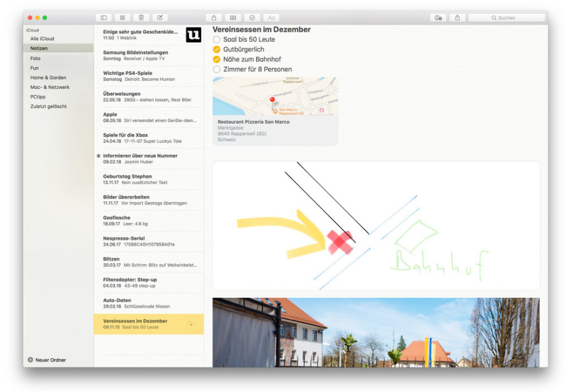Check the 'Zimmer für 8 Personen' item
This screenshot has width=573, height=392.
pos(217,69)
